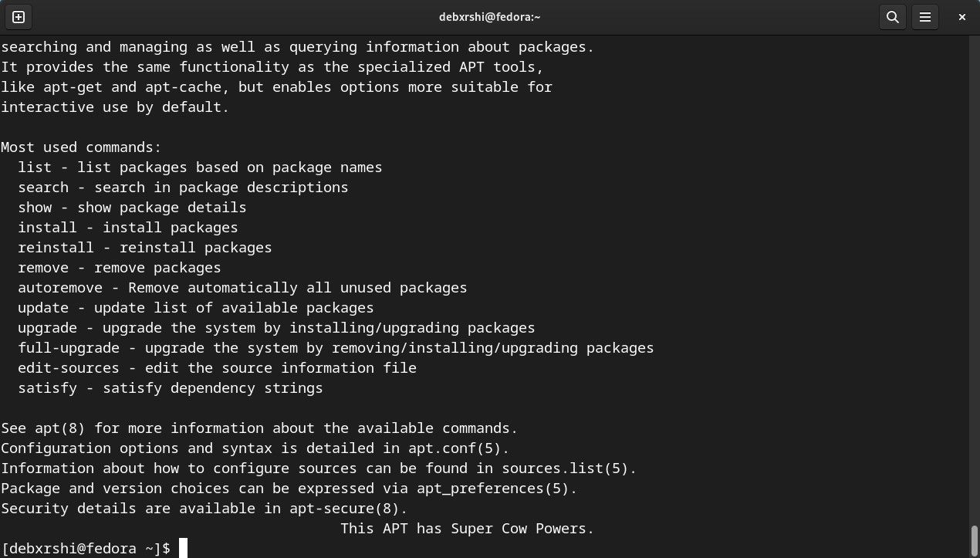This screenshot has height=558, width=980.
Task: Click the 'reinstall' command text
Action: point(56,247)
